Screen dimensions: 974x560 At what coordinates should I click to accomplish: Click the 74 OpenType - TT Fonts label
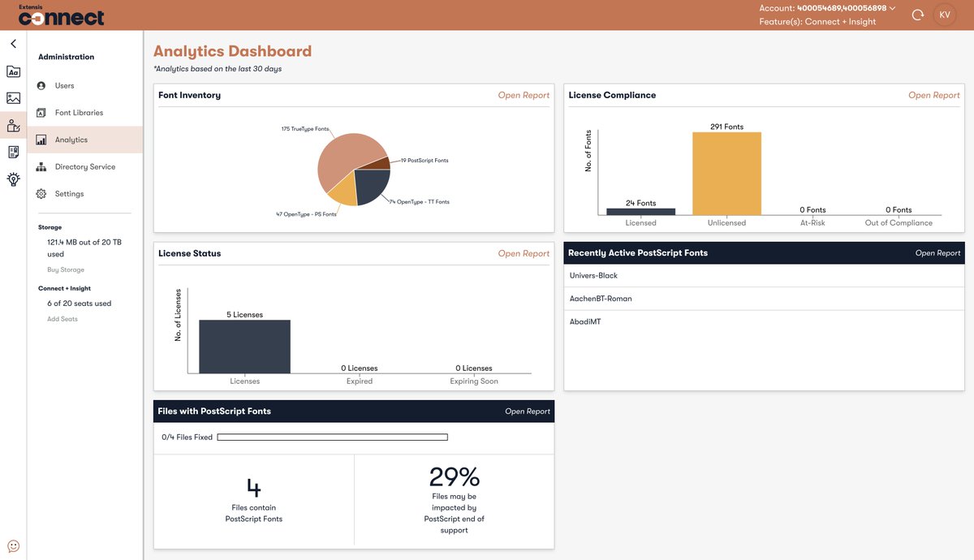419,201
